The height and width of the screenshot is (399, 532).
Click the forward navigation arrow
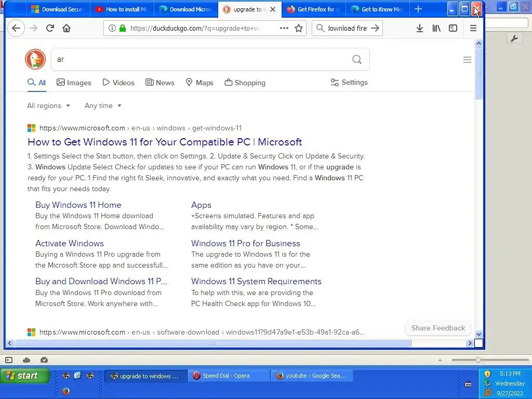pyautogui.click(x=33, y=28)
